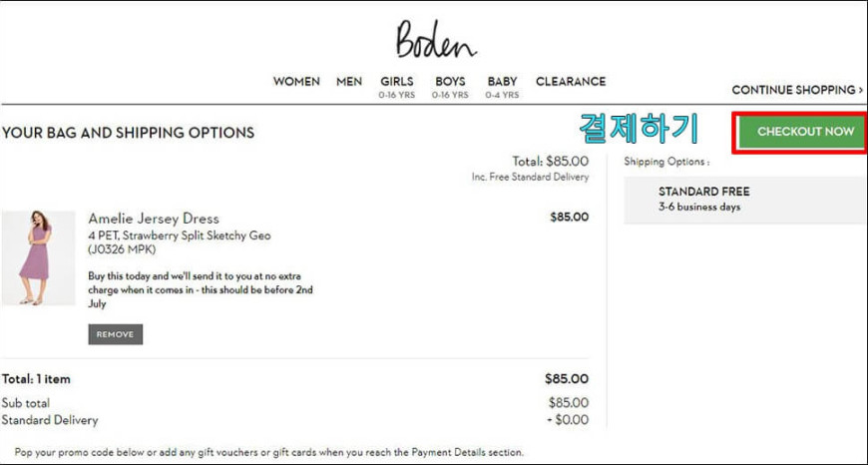This screenshot has width=868, height=465.
Task: Select STANDARD FREE shipping option
Action: (745, 200)
